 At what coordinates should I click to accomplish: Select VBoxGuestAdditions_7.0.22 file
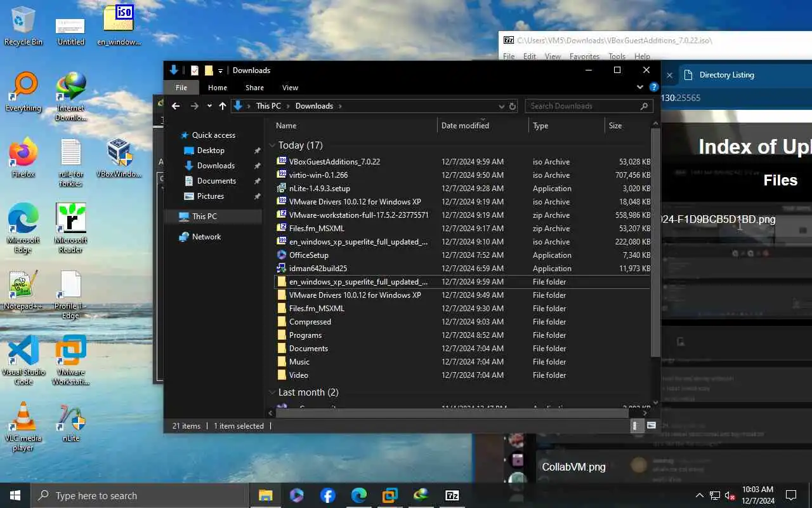click(463, 162)
